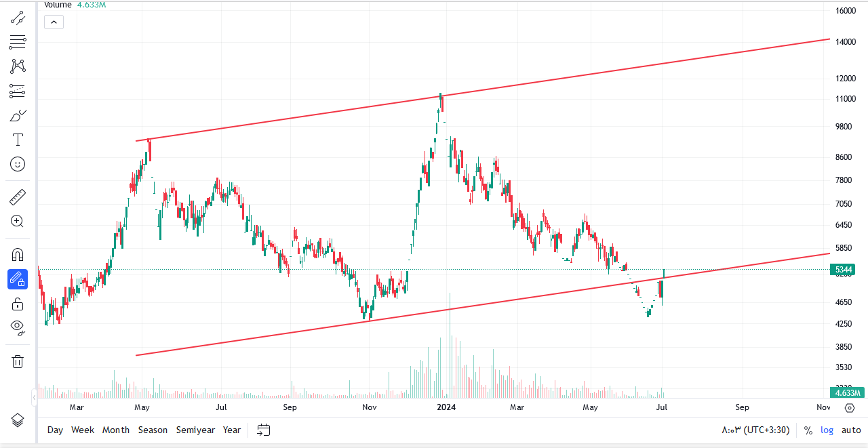868x448 pixels.
Task: Open the forecasting and position tools
Action: [x=18, y=91]
